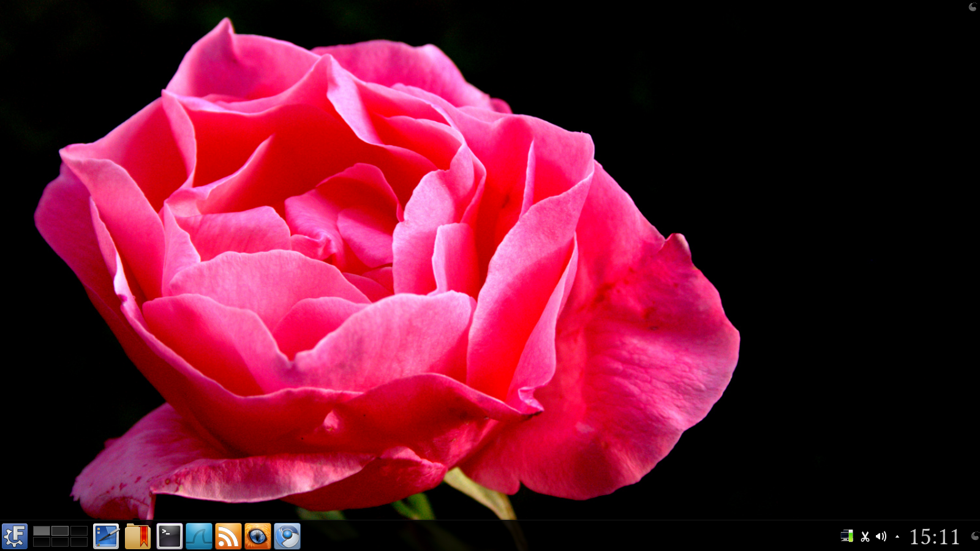Switch to the bottom-middle virtual desktop in pager
The width and height of the screenshot is (980, 551).
click(x=60, y=542)
